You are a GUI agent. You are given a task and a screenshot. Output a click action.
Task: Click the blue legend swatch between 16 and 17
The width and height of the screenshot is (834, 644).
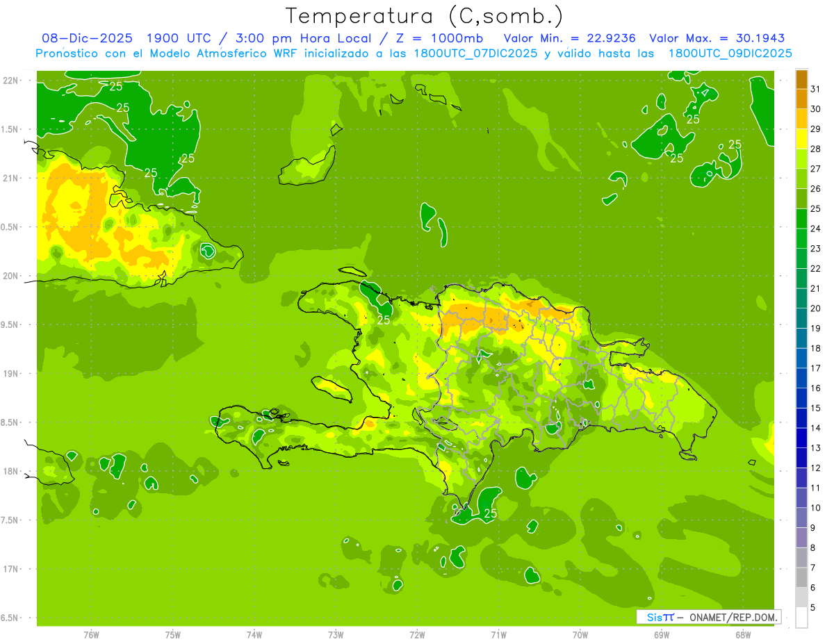click(x=802, y=379)
